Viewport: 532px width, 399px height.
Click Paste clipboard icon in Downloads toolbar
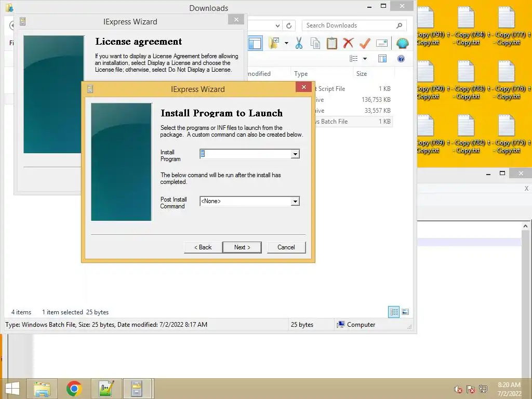pos(331,43)
